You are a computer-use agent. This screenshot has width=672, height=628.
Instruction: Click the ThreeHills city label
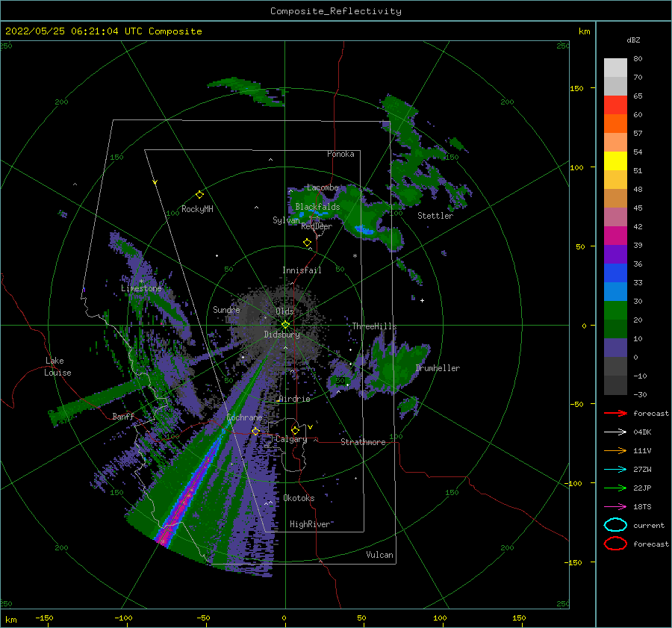click(x=374, y=326)
